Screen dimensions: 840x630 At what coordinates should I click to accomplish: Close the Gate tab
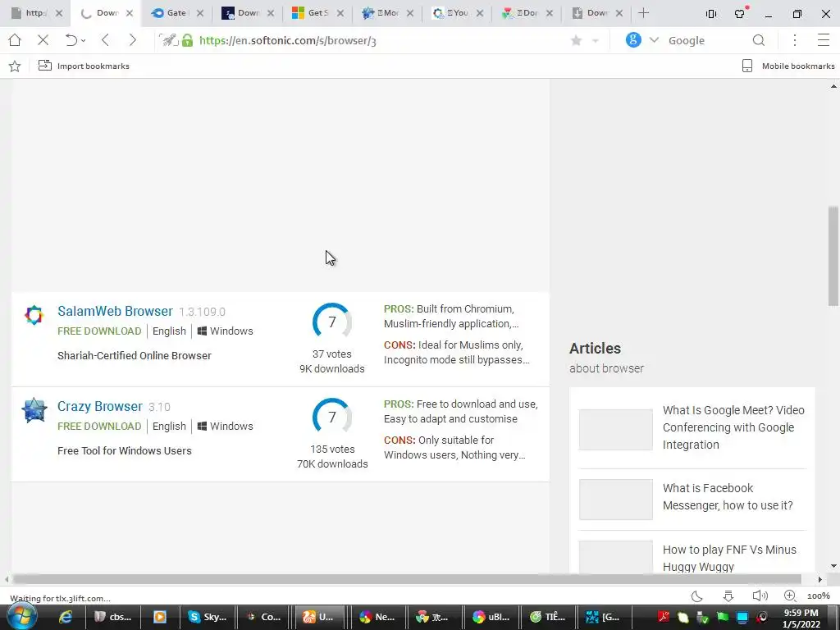tap(200, 13)
